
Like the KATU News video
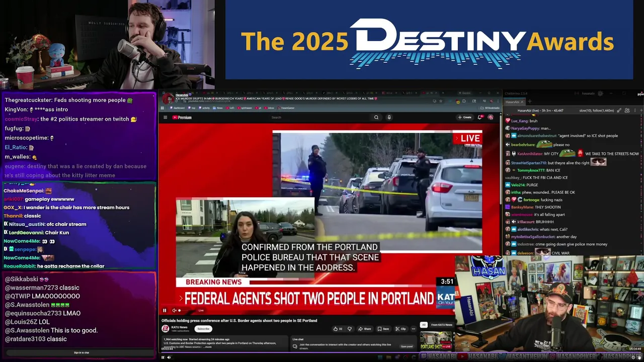[338, 329]
